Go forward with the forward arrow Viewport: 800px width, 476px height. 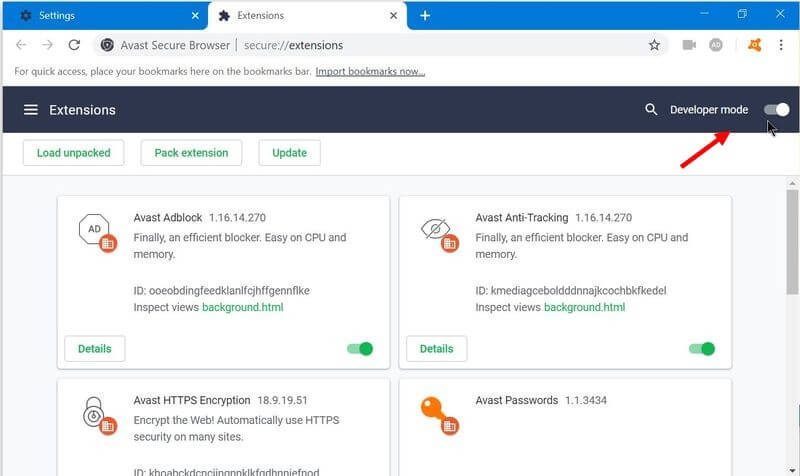coord(47,45)
